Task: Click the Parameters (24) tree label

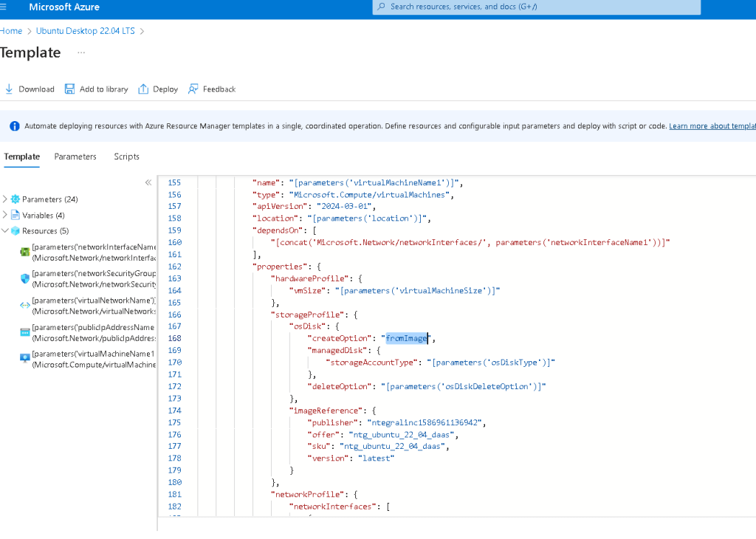Action: [x=50, y=199]
